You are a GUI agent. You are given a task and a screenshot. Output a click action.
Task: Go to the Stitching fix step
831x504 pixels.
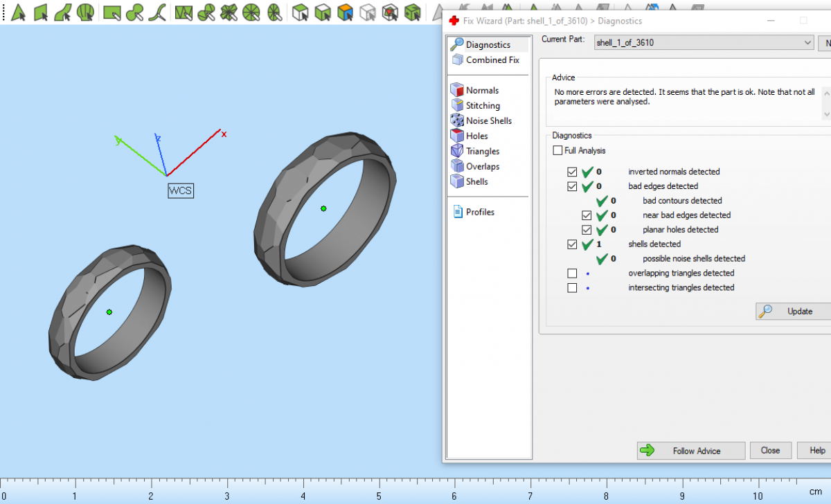coord(483,105)
